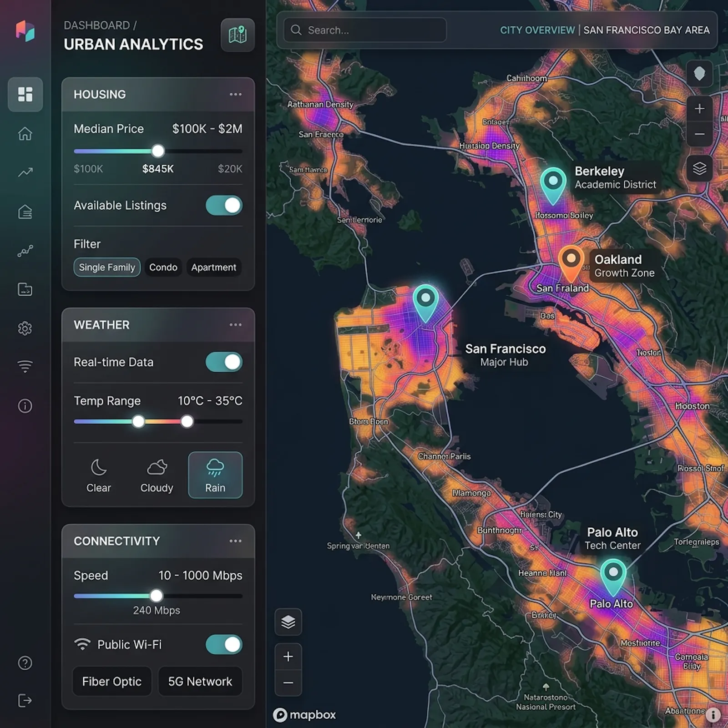Viewport: 728px width, 728px height.
Task: Click Temp Range lower slider handle
Action: pos(138,422)
